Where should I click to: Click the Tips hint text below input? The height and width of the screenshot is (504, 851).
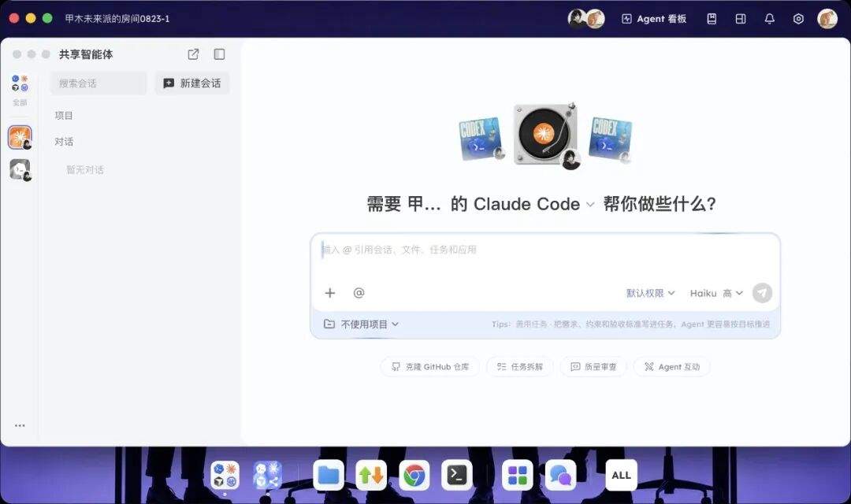630,324
